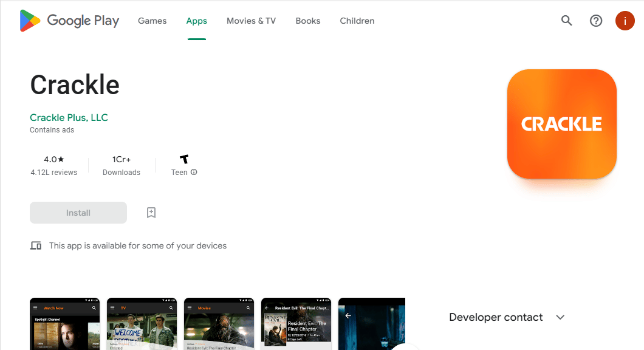Image resolution: width=644 pixels, height=350 pixels.
Task: Go to the Books tab
Action: click(307, 21)
